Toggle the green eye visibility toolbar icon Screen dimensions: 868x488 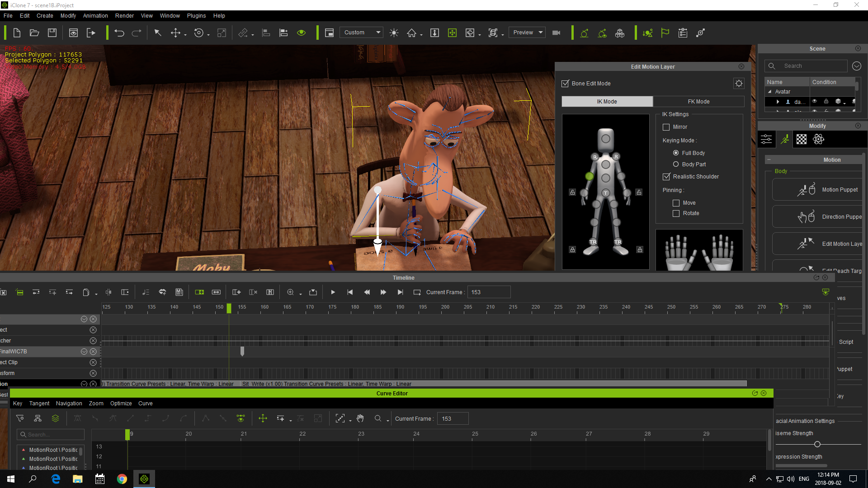pos(302,33)
